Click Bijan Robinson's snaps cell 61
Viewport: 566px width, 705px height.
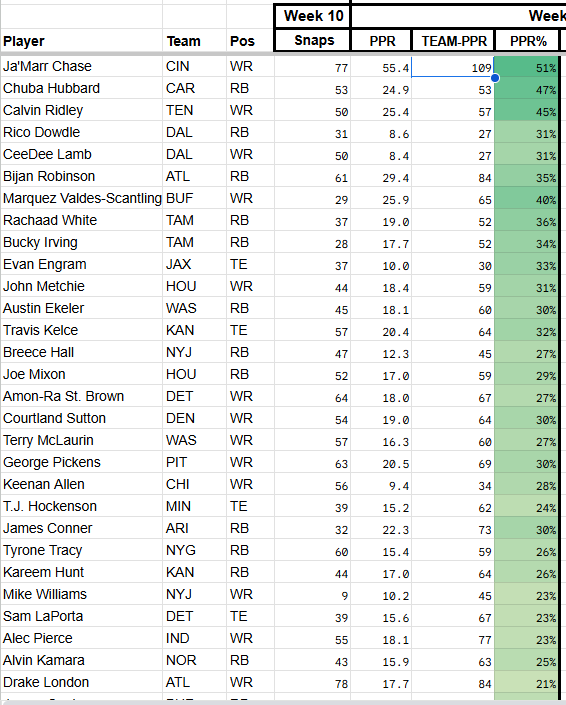(312, 176)
